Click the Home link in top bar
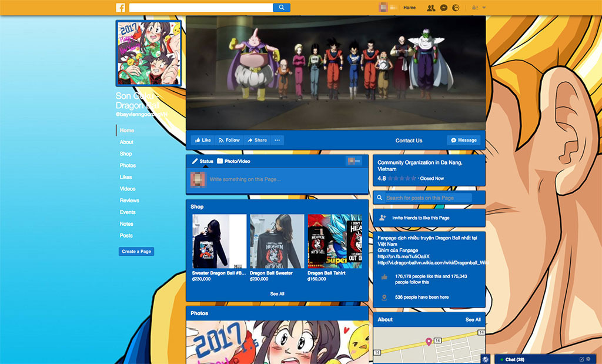602x364 pixels. [x=409, y=8]
